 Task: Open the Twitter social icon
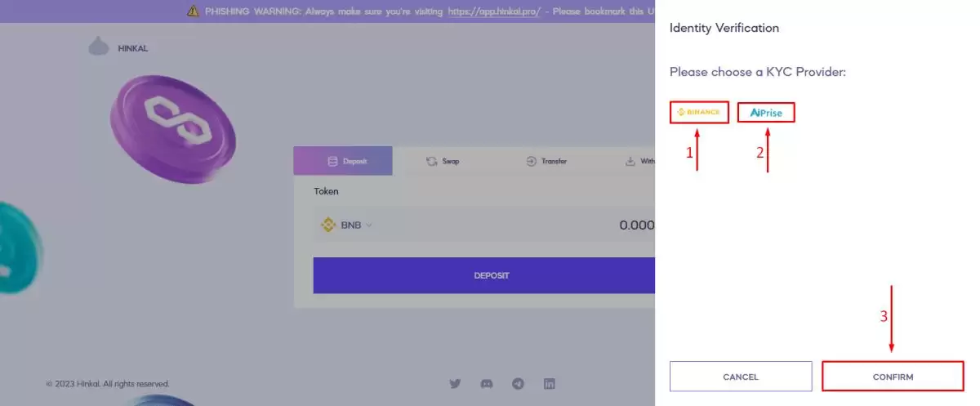pos(456,383)
